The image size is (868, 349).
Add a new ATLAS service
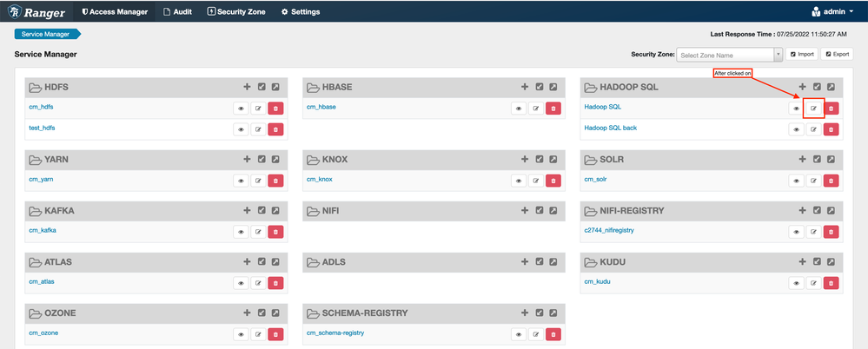pyautogui.click(x=247, y=261)
